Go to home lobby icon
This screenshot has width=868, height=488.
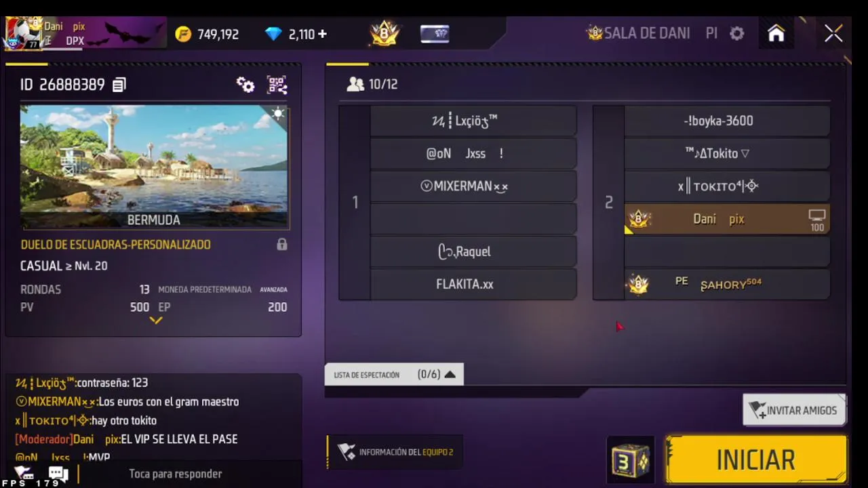(x=776, y=33)
